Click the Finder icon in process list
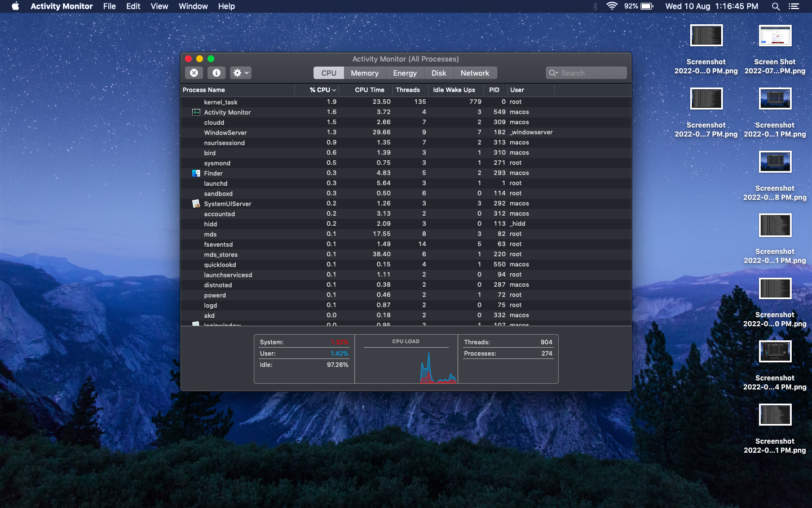Viewport: 812px width, 508px height. click(x=196, y=173)
